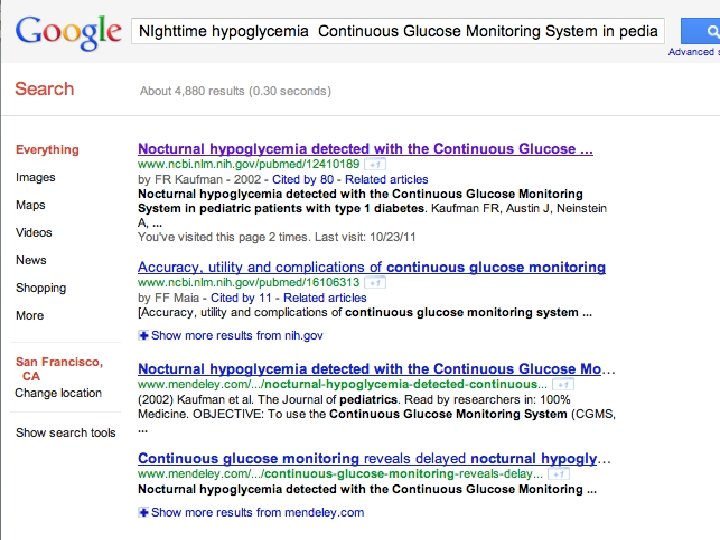Click +1 button beside pubmed/12410189 URL
720x540 pixels.
pyautogui.click(x=375, y=163)
